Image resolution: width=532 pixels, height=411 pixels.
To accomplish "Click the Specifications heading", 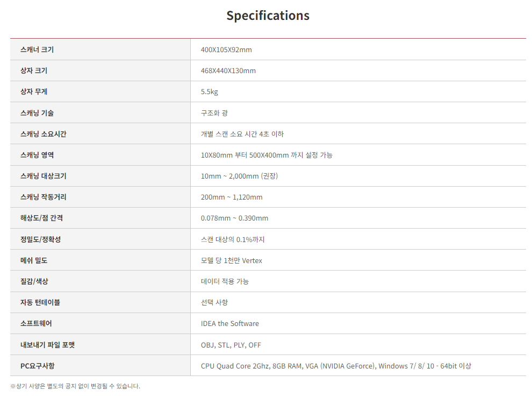I will (268, 16).
